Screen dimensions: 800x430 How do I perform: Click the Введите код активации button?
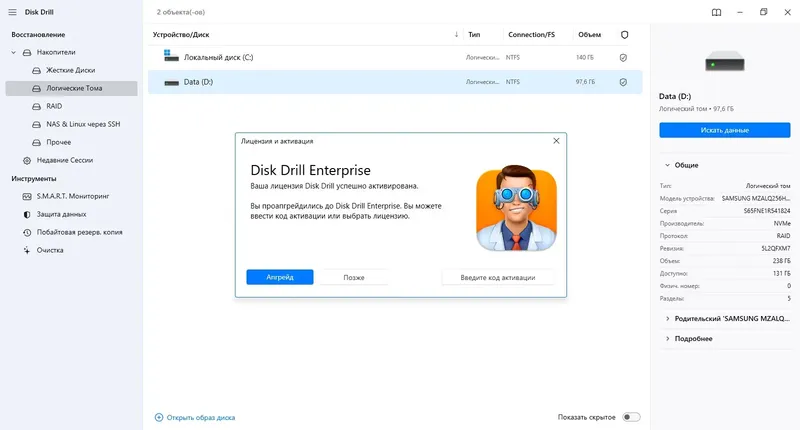(498, 277)
